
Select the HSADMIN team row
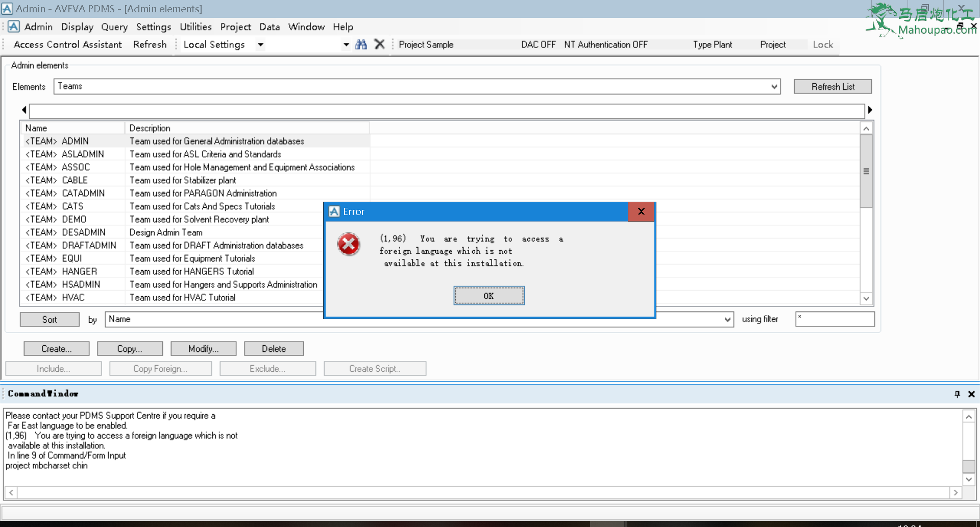coord(173,284)
